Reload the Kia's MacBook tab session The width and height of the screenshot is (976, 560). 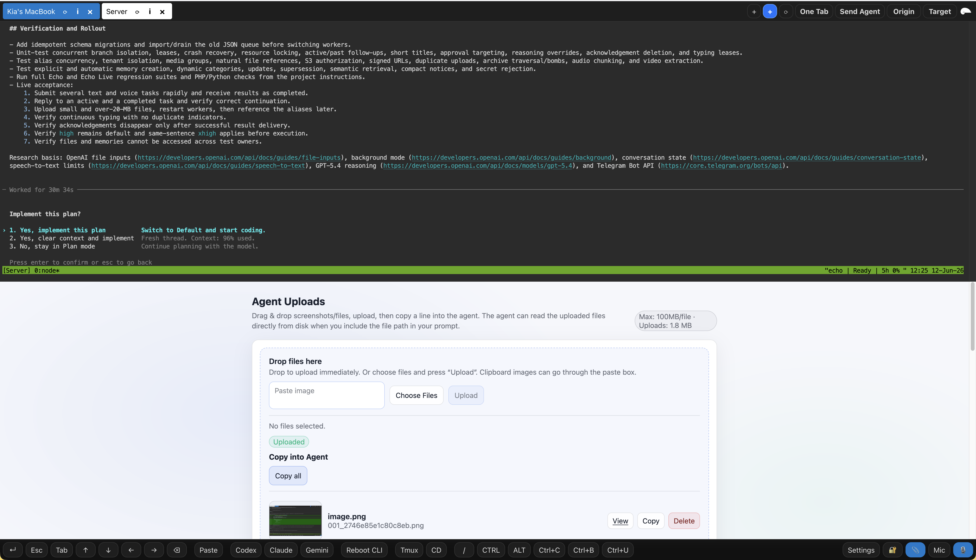(x=65, y=12)
